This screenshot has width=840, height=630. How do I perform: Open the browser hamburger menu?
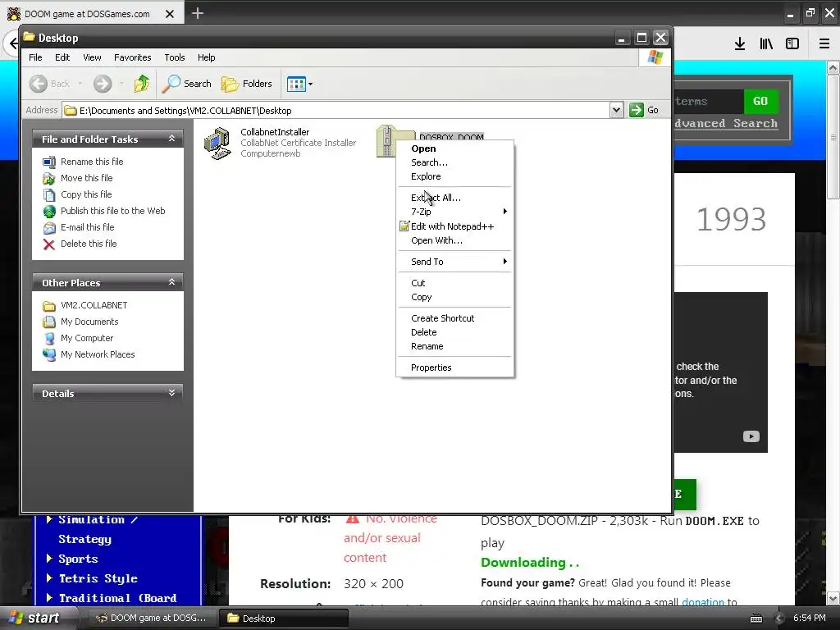(x=824, y=43)
